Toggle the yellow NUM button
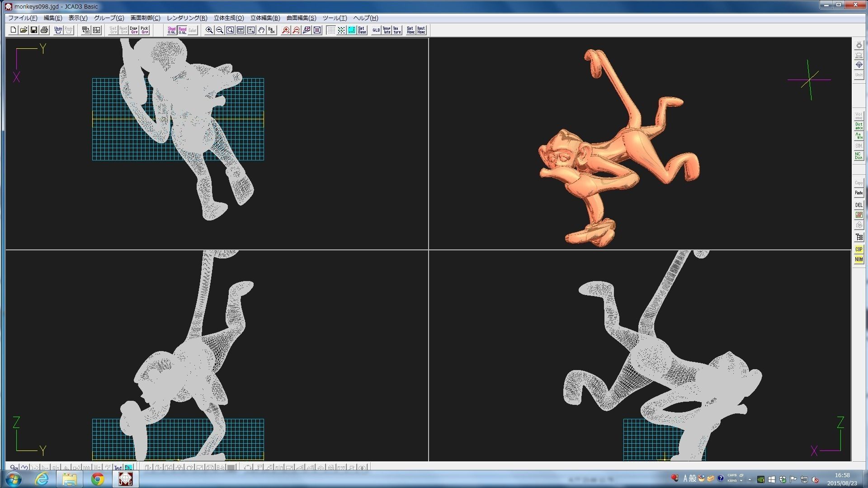 tap(859, 259)
